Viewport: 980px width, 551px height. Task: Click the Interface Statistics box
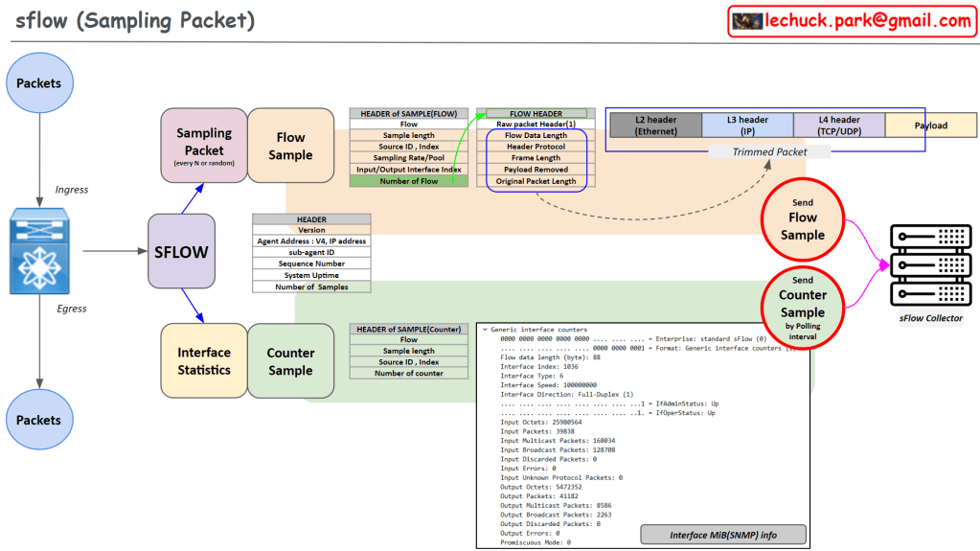[x=204, y=361]
